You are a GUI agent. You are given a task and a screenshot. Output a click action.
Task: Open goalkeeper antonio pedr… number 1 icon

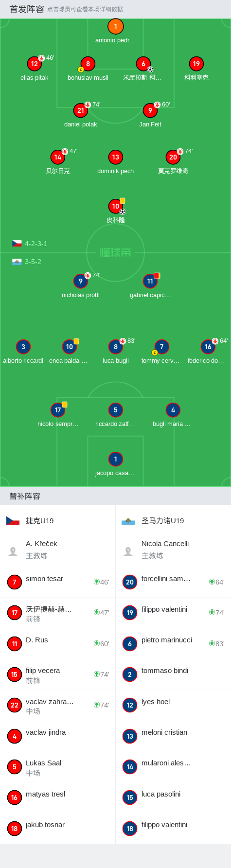(115, 27)
